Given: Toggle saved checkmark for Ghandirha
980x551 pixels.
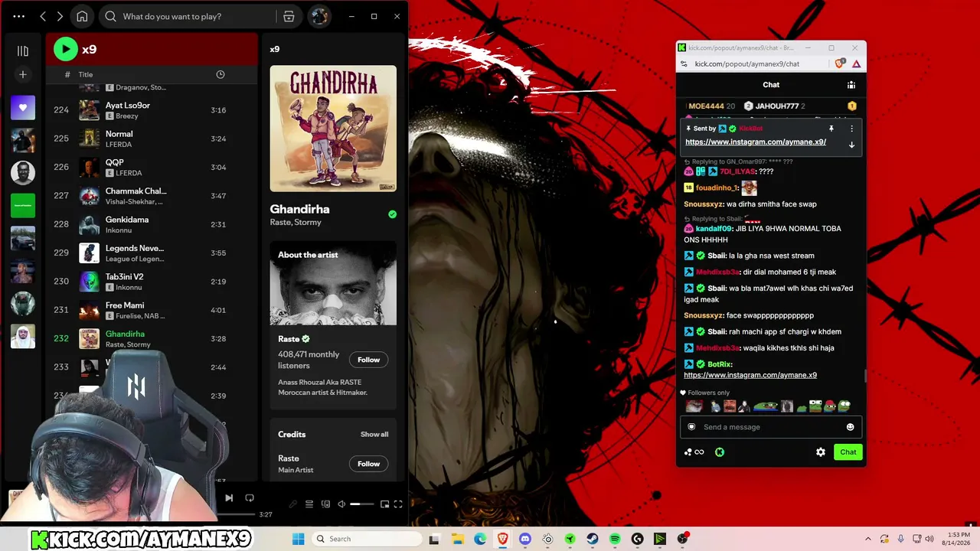Looking at the screenshot, I should pos(392,215).
